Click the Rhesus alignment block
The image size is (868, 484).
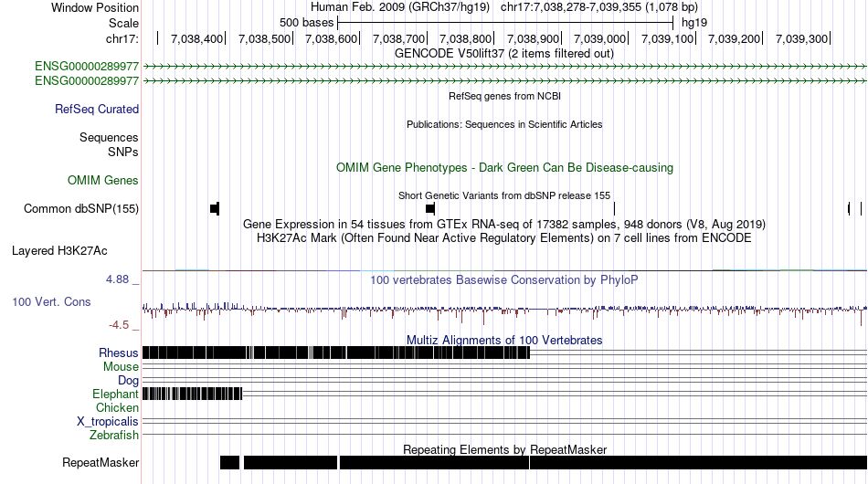click(x=336, y=352)
